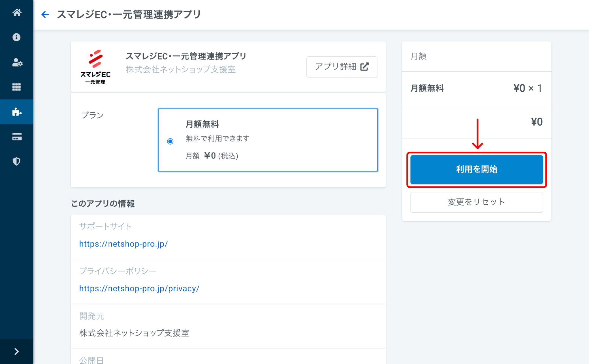Click the 月額無料 plan card title
This screenshot has width=589, height=364.
(x=202, y=124)
